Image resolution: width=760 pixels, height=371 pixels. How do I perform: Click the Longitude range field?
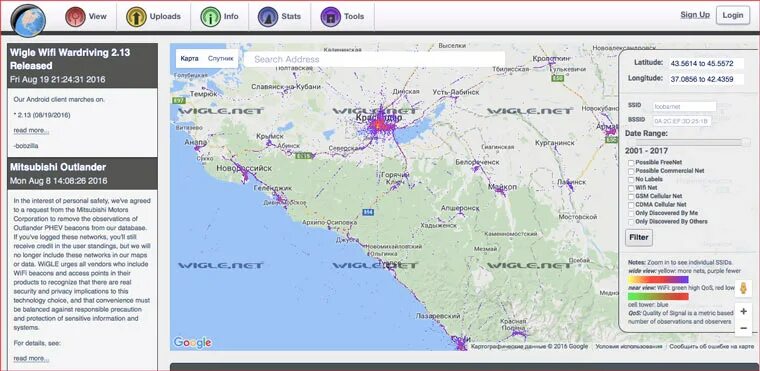(x=706, y=79)
